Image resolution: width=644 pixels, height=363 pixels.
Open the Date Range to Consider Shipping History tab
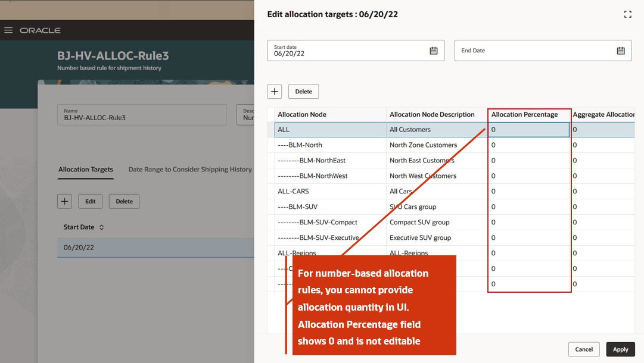pyautogui.click(x=189, y=169)
